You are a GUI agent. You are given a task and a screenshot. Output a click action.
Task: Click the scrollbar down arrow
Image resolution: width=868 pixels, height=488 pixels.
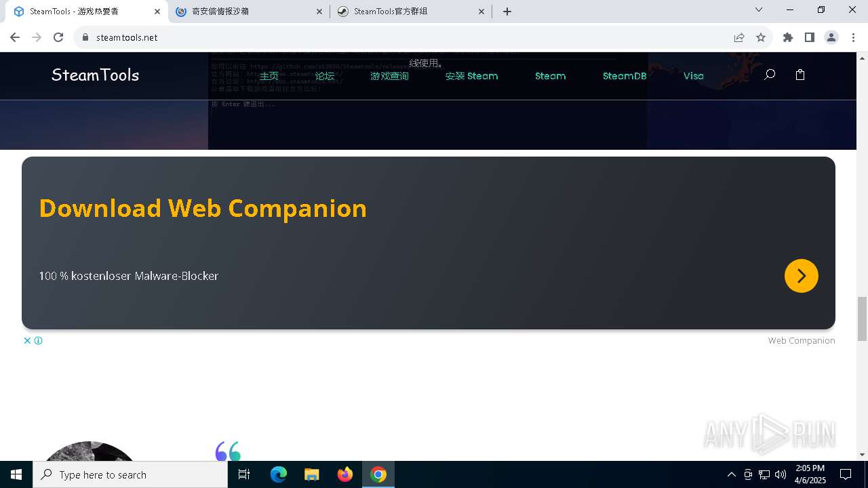coord(862,455)
